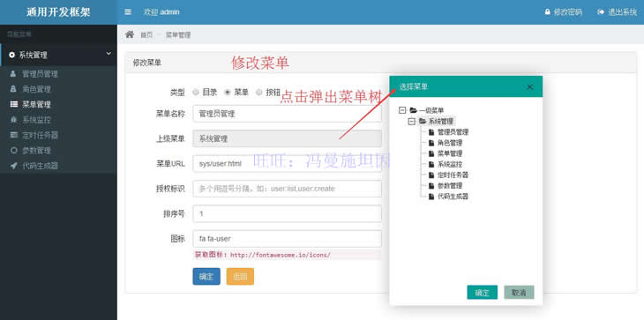This screenshot has height=320, width=644.
Task: Click file icon of 参数管理 in tree
Action: click(x=431, y=185)
